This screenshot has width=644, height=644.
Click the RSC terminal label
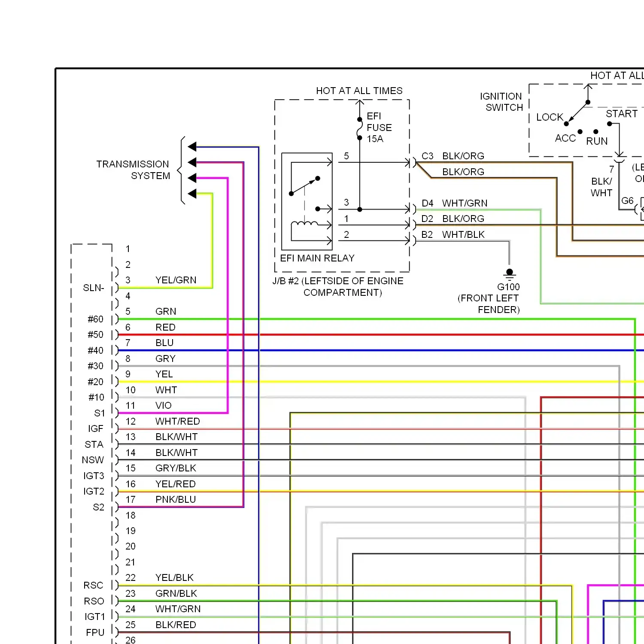pyautogui.click(x=93, y=585)
